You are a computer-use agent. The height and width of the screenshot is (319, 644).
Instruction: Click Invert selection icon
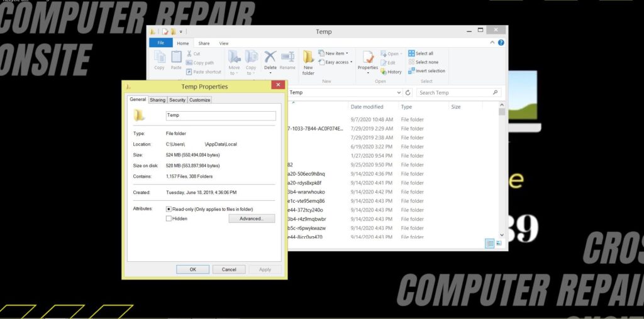427,71
